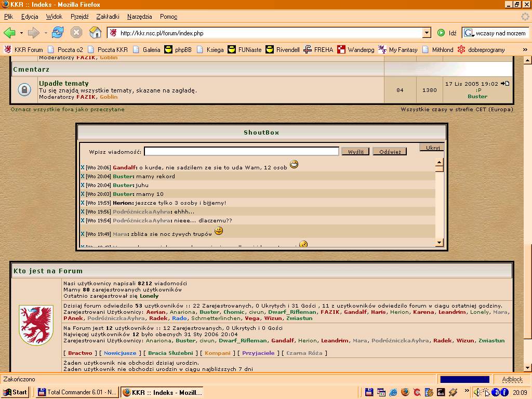Open the FUNiaste bookmark
Screen dimensions: 532x399
click(244, 50)
